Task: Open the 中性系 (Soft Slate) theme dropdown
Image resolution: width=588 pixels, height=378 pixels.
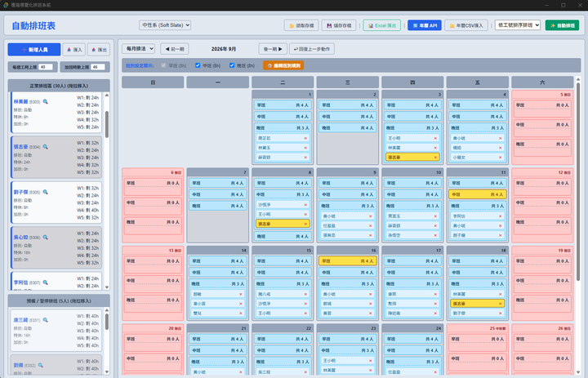Action: click(165, 25)
